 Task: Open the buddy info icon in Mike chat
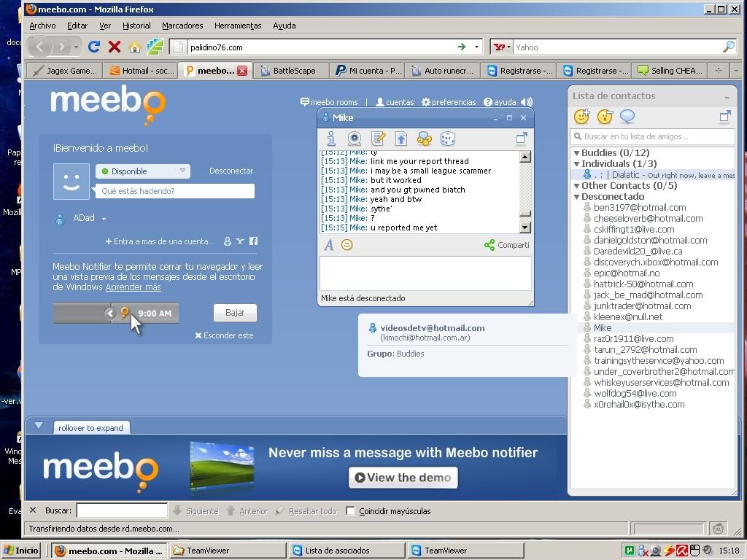(332, 139)
